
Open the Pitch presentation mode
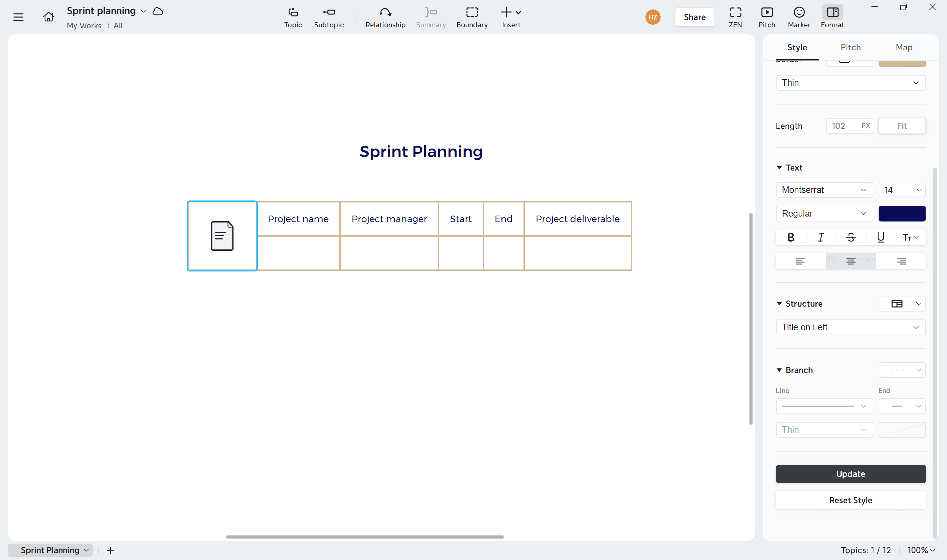[x=767, y=17]
